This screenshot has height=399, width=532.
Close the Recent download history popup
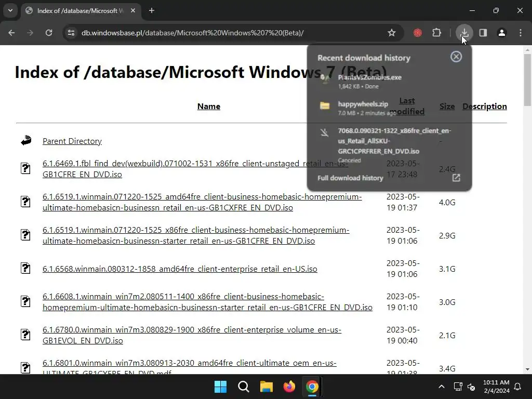click(456, 57)
